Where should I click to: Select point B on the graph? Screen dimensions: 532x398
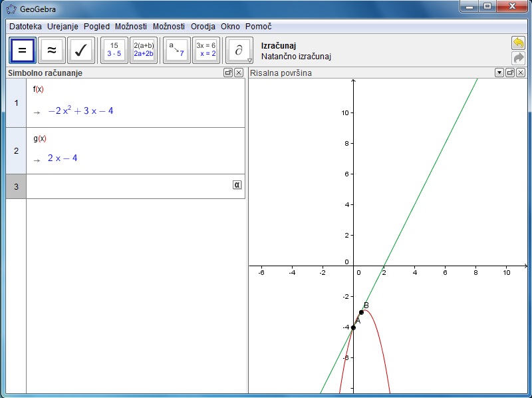pos(361,312)
